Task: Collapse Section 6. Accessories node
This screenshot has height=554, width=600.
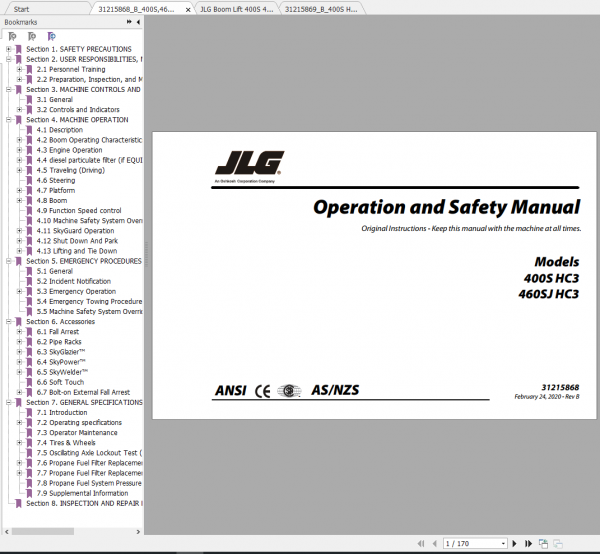Action: tap(8, 322)
